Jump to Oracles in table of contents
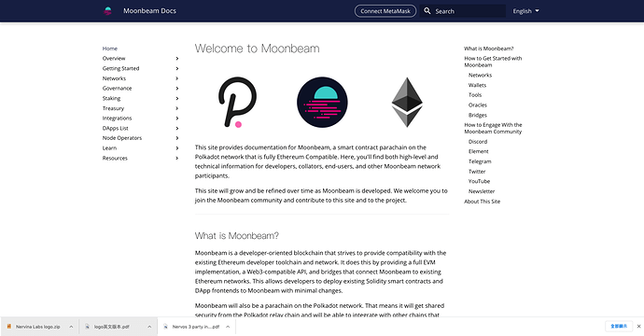 [478, 105]
